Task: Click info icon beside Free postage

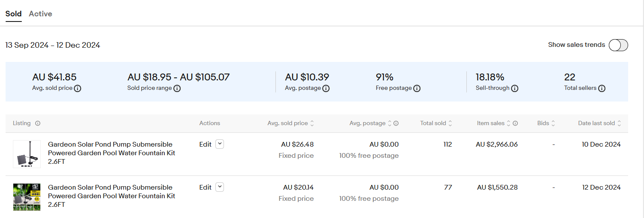Action: [x=417, y=88]
